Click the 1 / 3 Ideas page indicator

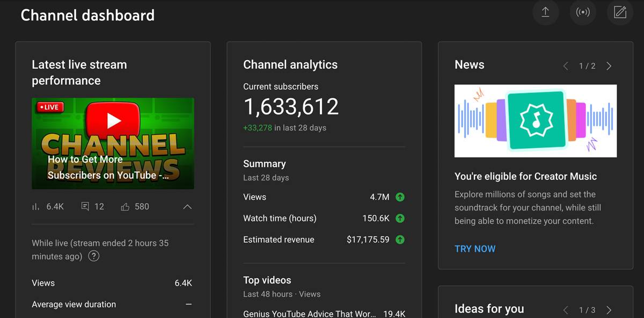pos(587,310)
